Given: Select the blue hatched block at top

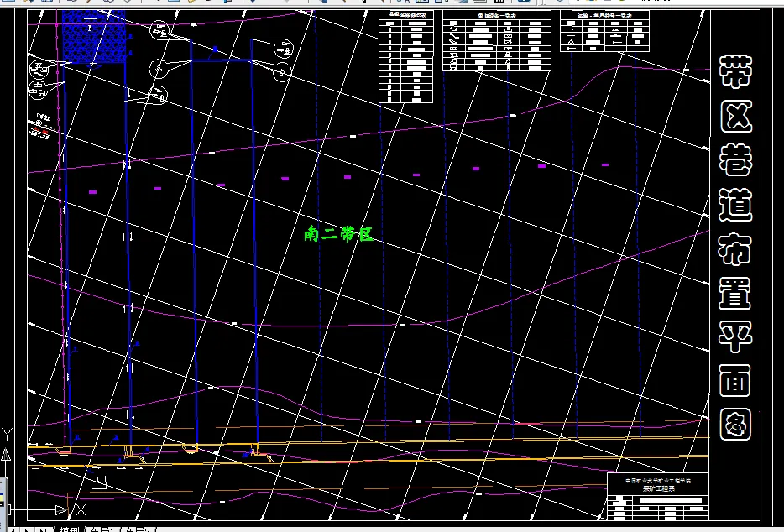Looking at the screenshot, I should click(93, 36).
